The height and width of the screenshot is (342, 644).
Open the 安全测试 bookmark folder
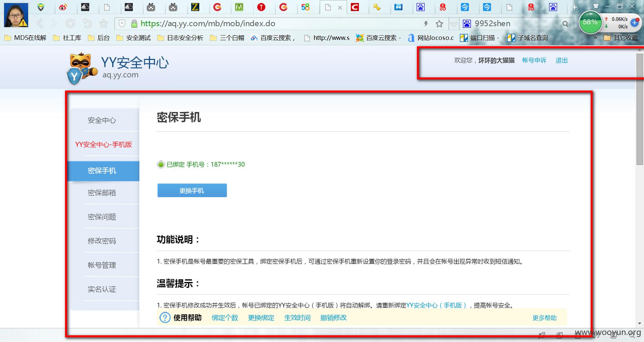[133, 38]
